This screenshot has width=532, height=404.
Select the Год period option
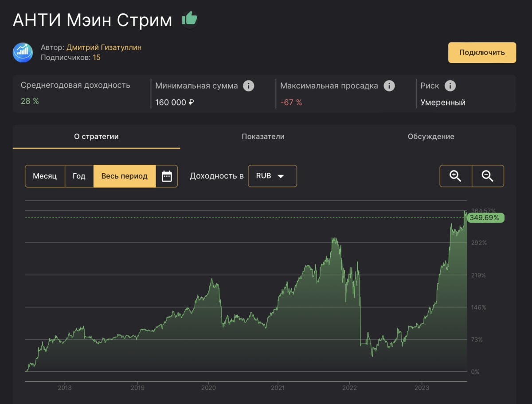[79, 176]
